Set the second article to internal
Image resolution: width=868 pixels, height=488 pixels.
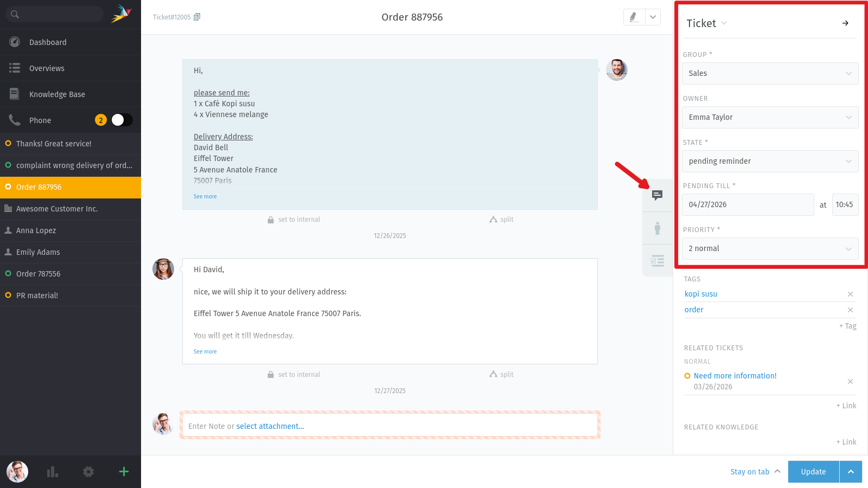(x=293, y=375)
